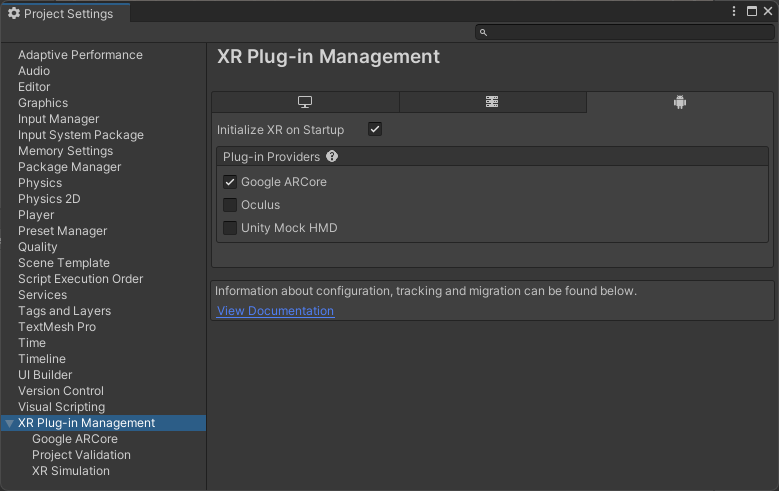The height and width of the screenshot is (491, 779).
Task: Go to the Graphics settings
Action: [x=43, y=103]
